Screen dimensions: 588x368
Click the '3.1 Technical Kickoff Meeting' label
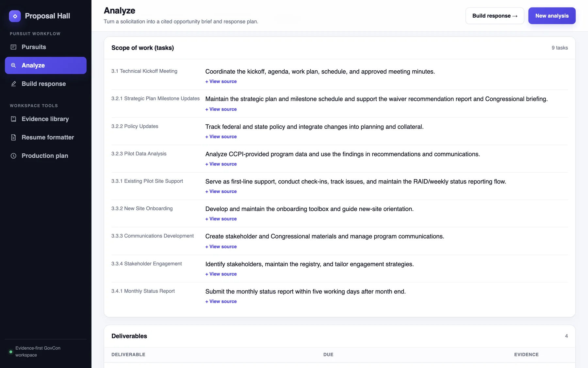point(144,71)
